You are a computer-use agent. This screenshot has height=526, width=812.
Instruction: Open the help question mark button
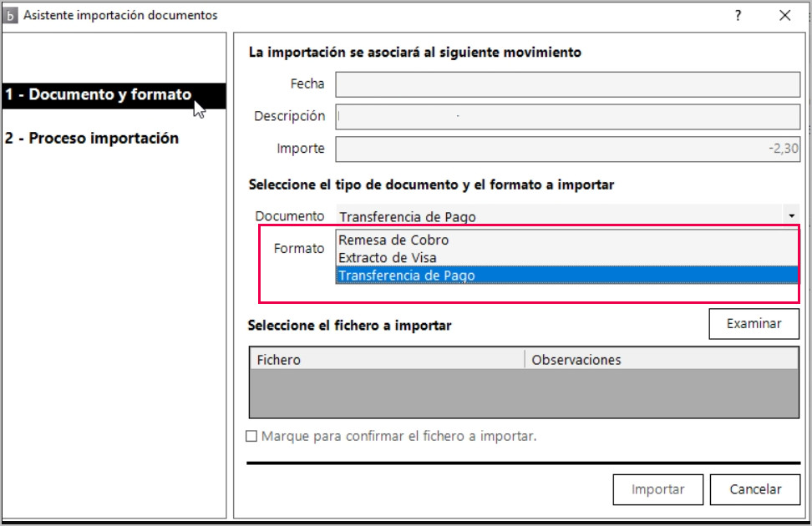pos(738,16)
